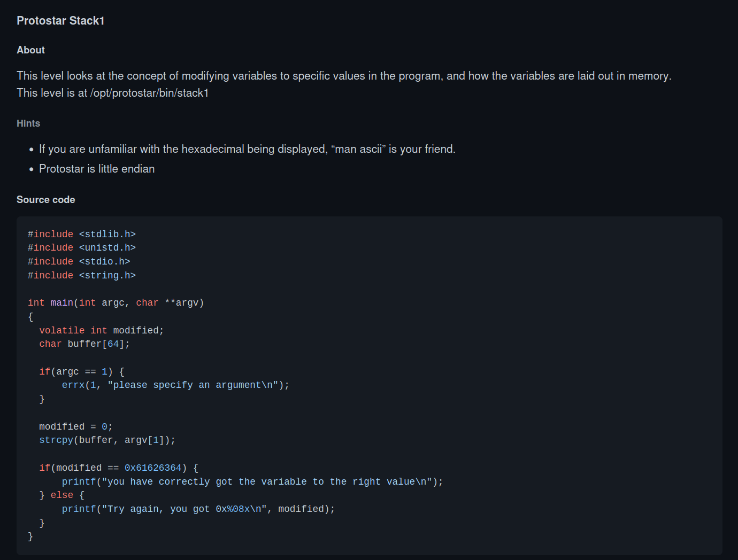738x560 pixels.
Task: Click the hex value 0x61626364
Action: [153, 468]
